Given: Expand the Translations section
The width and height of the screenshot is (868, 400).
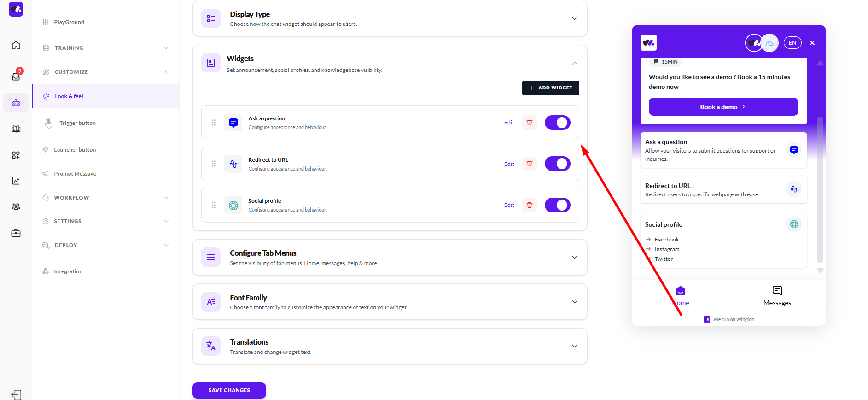Looking at the screenshot, I should [574, 346].
